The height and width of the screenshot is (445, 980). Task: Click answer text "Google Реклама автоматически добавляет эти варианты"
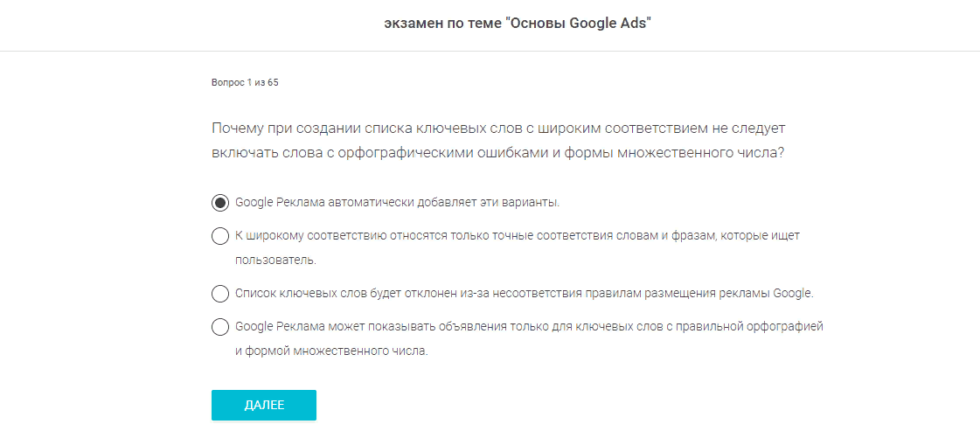click(397, 203)
